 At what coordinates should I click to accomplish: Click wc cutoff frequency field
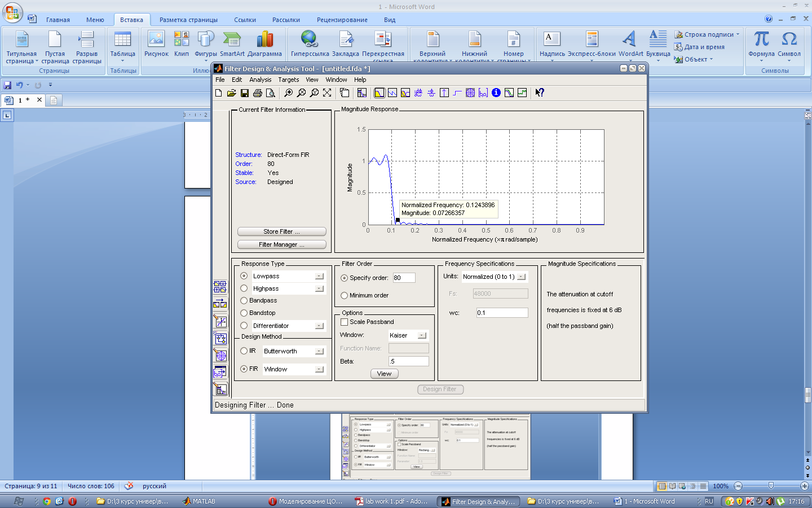pos(502,313)
